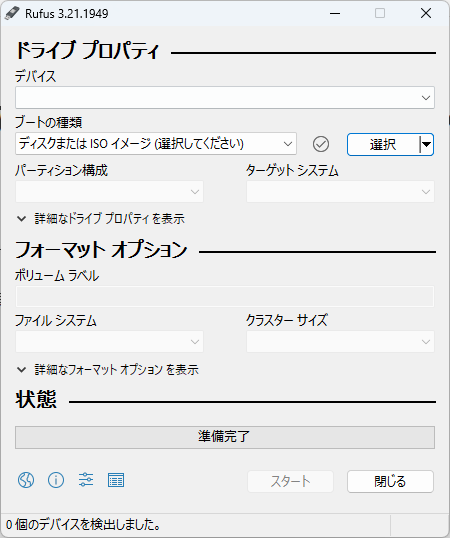The height and width of the screenshot is (538, 450).
Task: Open ターゲット システム dropdown
Action: 340,191
